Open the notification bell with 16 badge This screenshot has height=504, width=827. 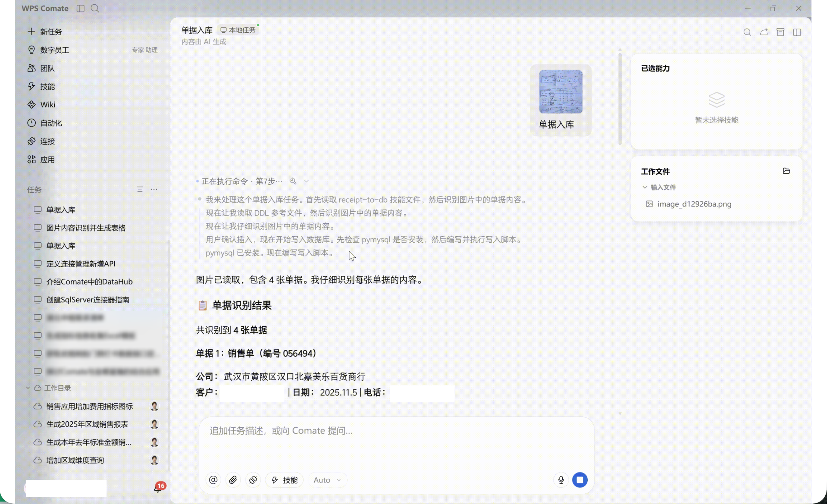pos(158,488)
